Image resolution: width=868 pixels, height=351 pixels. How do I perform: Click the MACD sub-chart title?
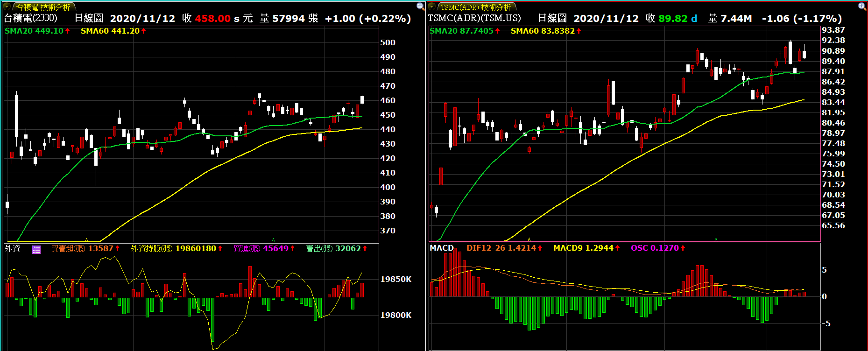pyautogui.click(x=442, y=248)
